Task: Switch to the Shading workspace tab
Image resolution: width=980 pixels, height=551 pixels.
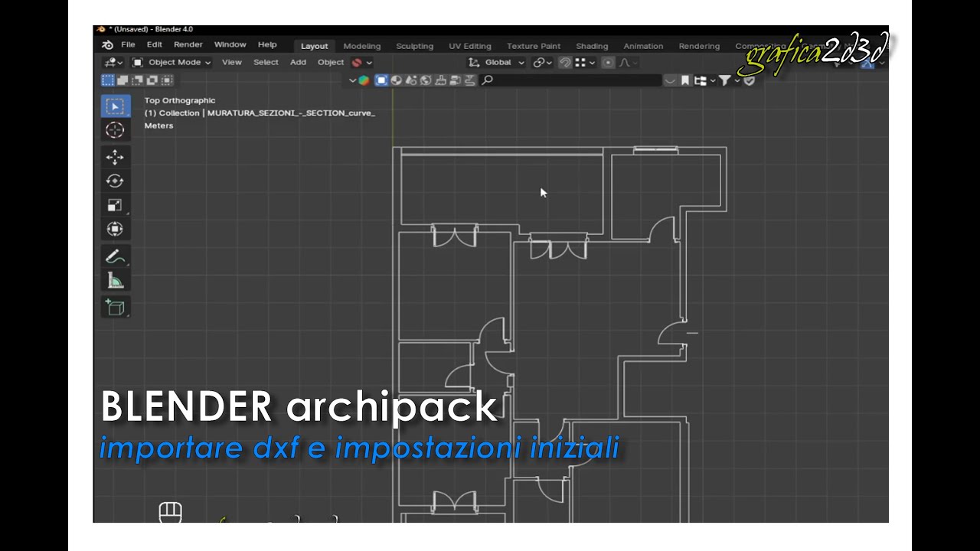Action: (x=592, y=46)
